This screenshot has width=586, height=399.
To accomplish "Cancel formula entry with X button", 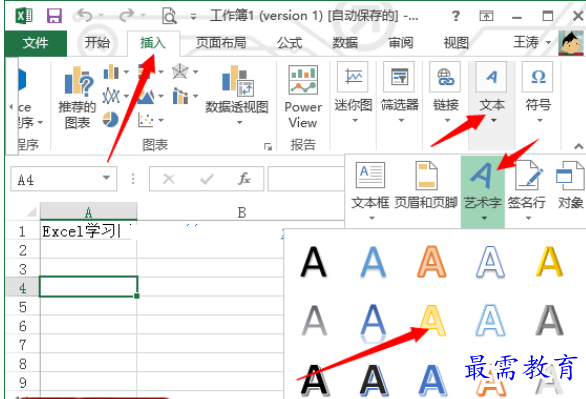I will coord(169,179).
